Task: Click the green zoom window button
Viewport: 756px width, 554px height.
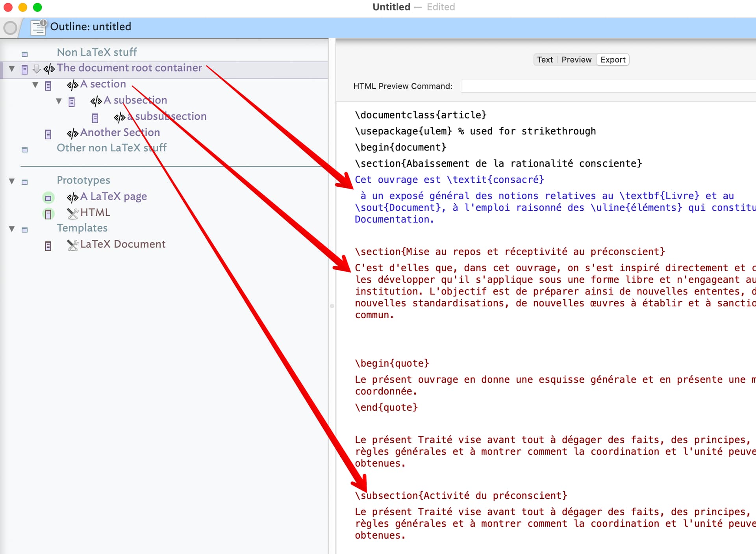Action: coord(37,7)
